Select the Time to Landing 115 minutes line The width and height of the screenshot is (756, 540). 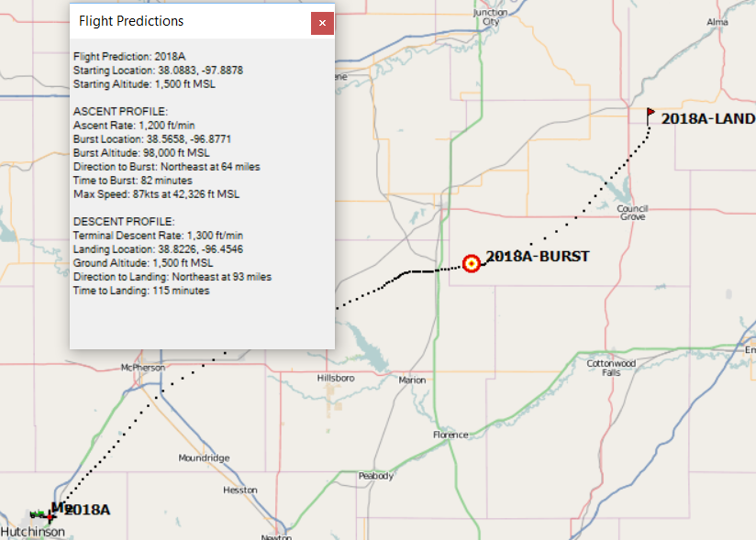[141, 291]
